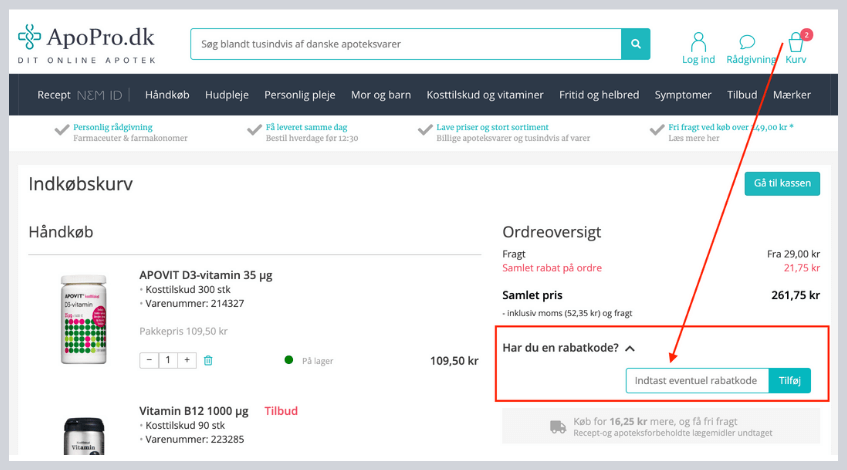Open the Log ind user icon
Screen dimensions: 847x470
coord(698,43)
